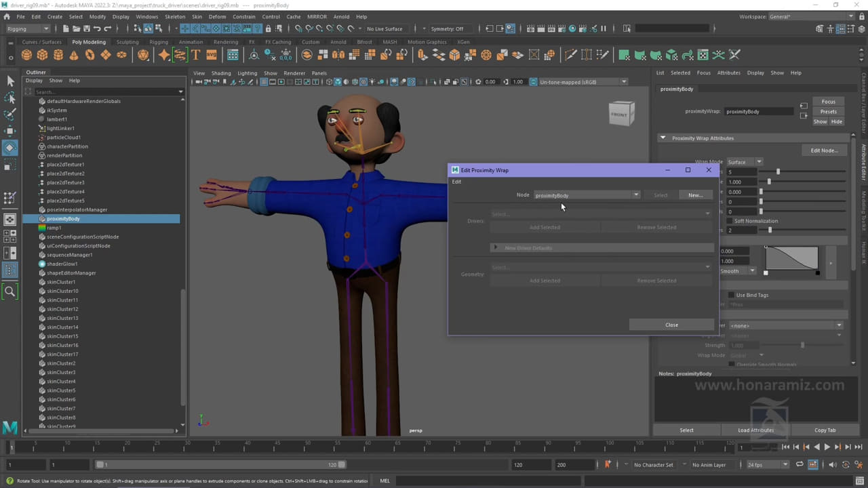
Task: Toggle the Symmetry: Off setting
Action: click(x=448, y=28)
